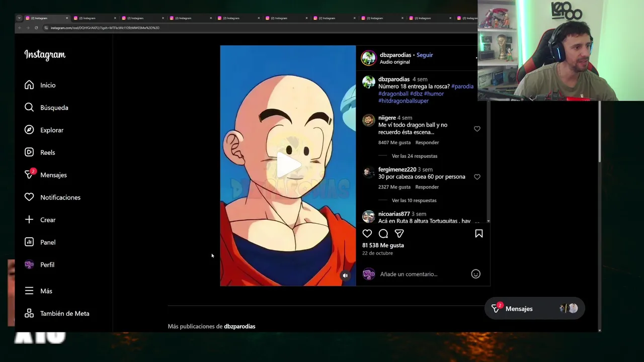This screenshot has width=644, height=362.
Task: Open Búsqueda search panel
Action: point(46,108)
